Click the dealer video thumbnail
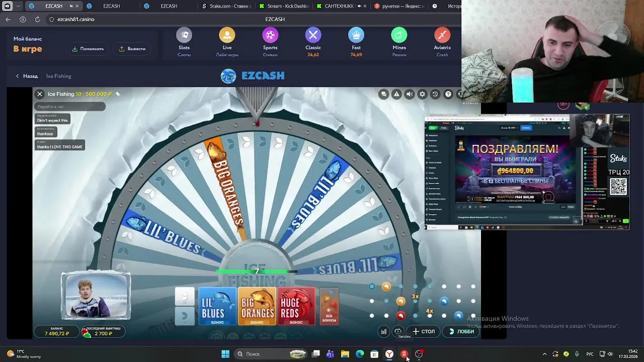Screen dimensions: 644x362 [x=96, y=296]
